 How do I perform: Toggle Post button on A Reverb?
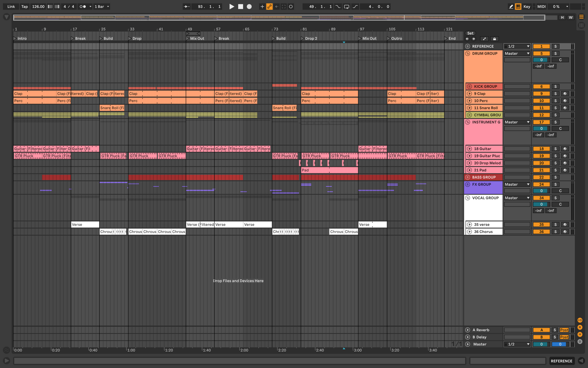tap(564, 330)
